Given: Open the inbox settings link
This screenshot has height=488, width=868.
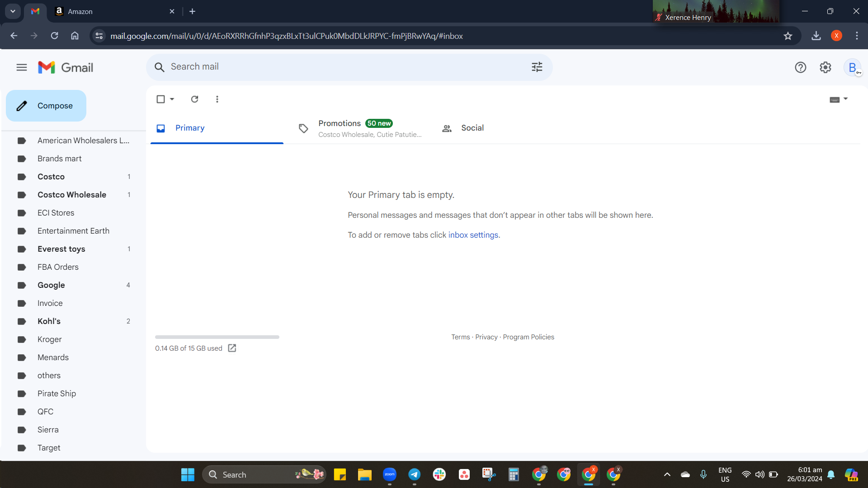Looking at the screenshot, I should (x=473, y=235).
